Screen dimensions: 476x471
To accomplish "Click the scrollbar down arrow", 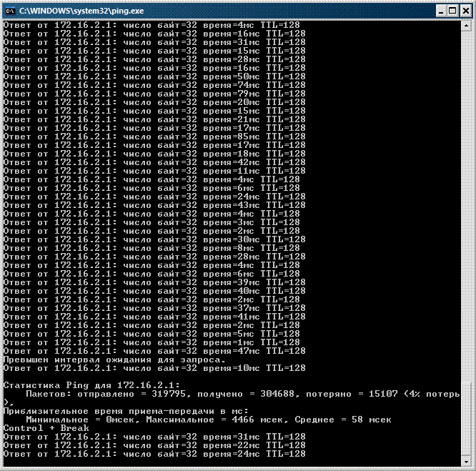I will (x=466, y=462).
